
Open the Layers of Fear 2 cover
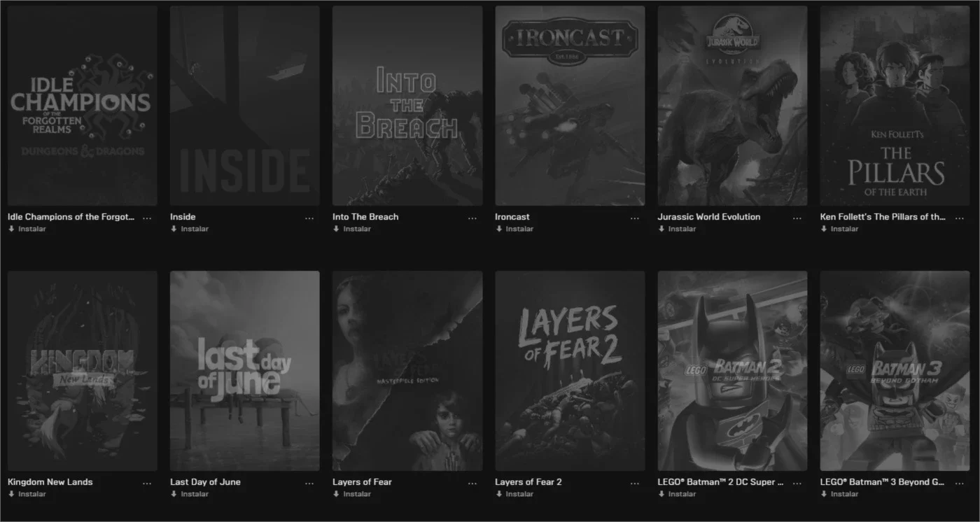570,371
